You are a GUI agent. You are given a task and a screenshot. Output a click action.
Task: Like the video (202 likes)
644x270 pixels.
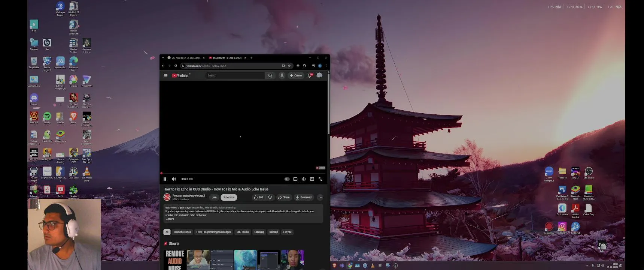258,197
